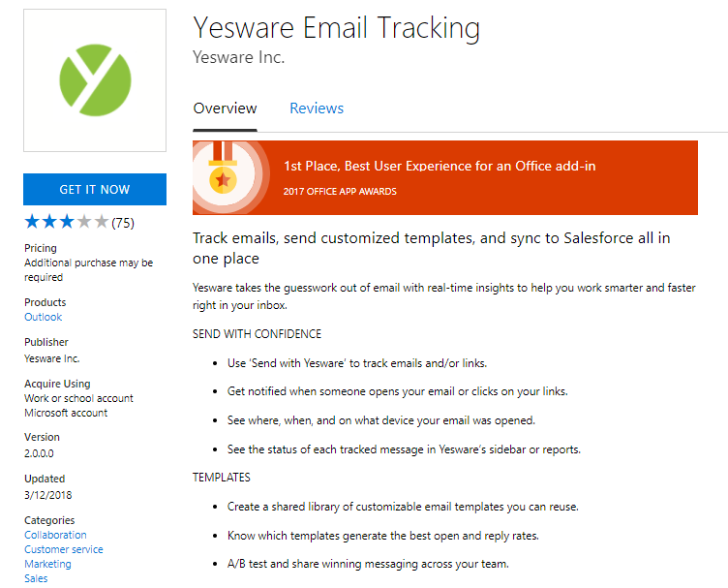This screenshot has width=728, height=588.
Task: Click the TEMPLATES section heading
Action: 222,478
